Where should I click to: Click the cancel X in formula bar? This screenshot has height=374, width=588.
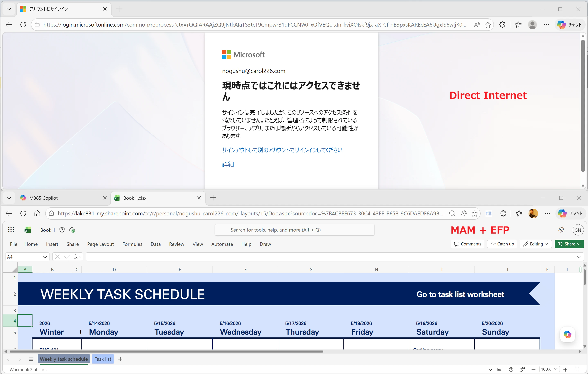tap(57, 257)
